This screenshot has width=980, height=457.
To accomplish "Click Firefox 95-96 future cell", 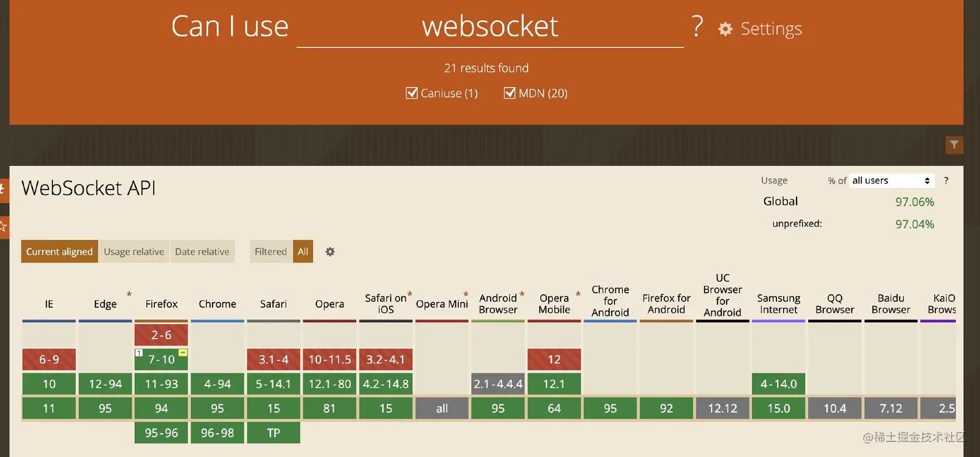I will (x=161, y=432).
